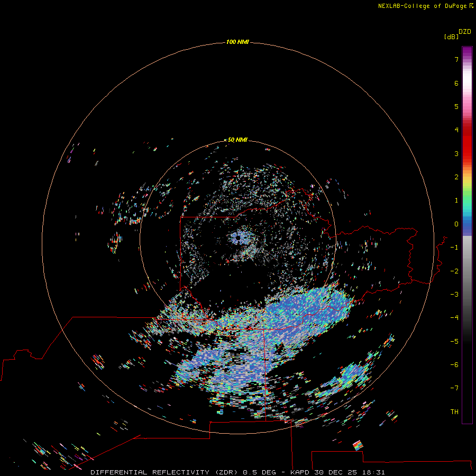This screenshot has width=476, height=476.
Task: Click the 2 value on color scale
Action: (x=456, y=177)
